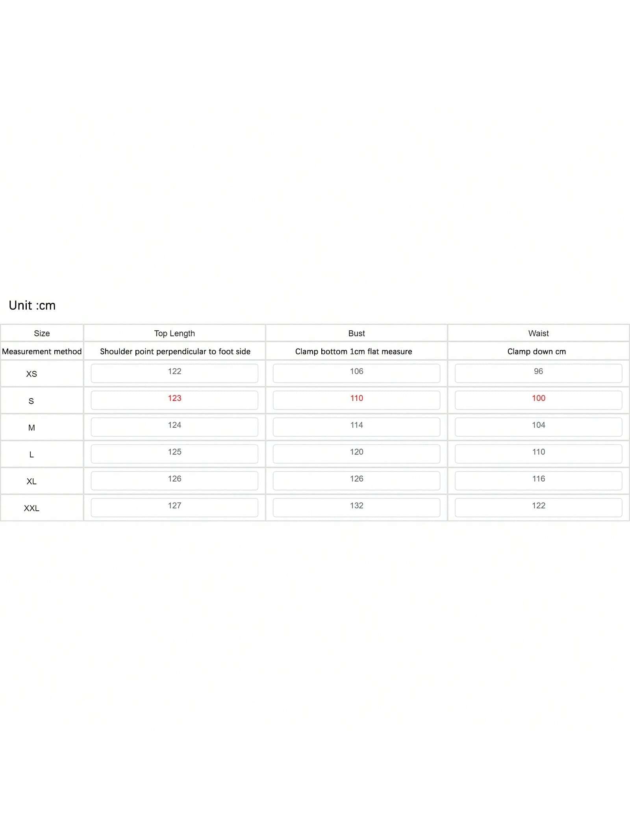The height and width of the screenshot is (840, 630).
Task: Click the XXL size row label
Action: coord(31,508)
